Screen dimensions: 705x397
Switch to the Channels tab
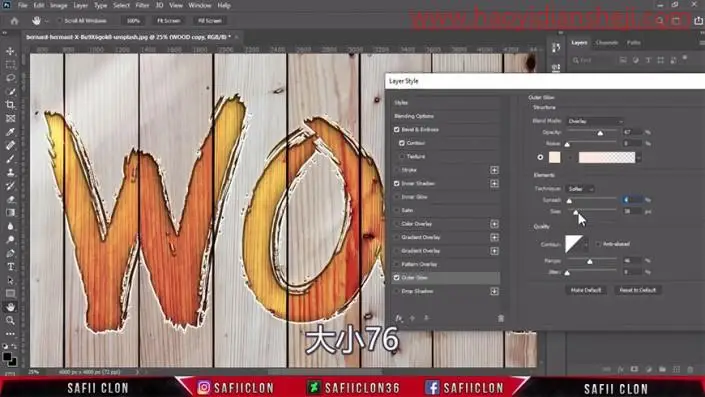(x=607, y=43)
